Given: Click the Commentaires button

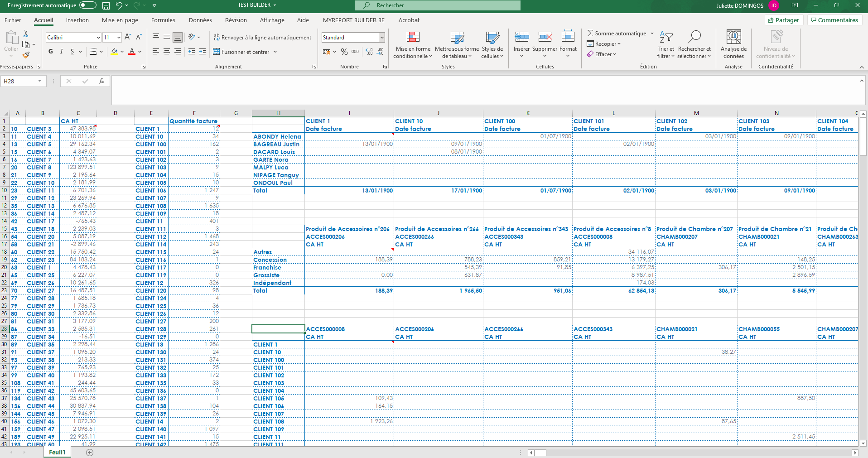Looking at the screenshot, I should point(834,20).
